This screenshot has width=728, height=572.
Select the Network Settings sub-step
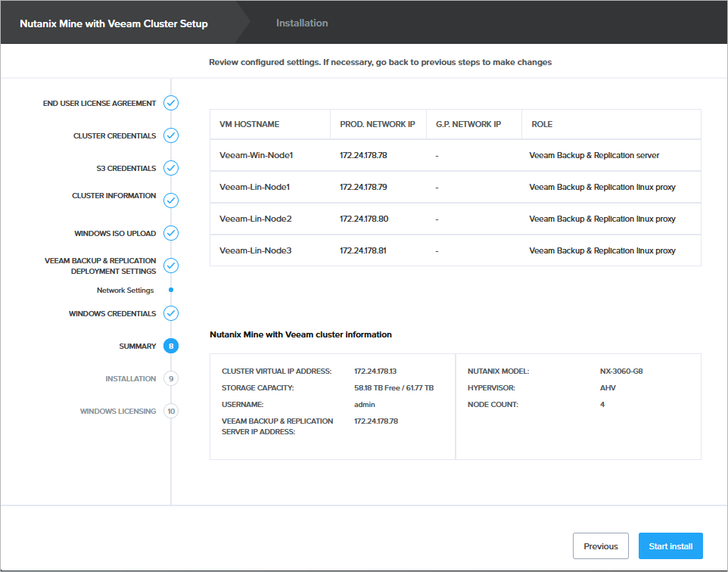coord(126,291)
